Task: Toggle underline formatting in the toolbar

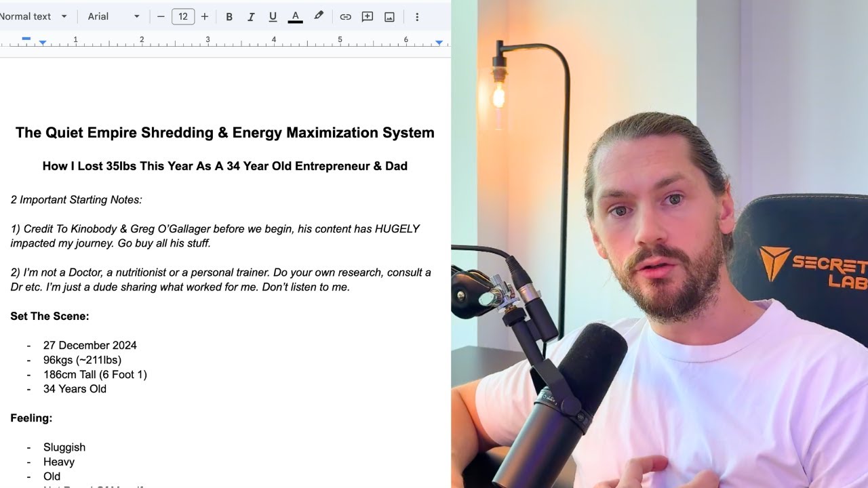Action: 273,16
